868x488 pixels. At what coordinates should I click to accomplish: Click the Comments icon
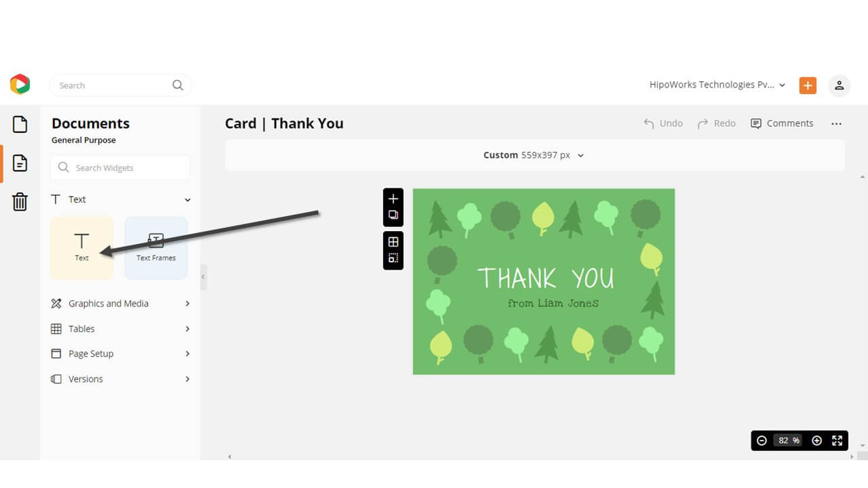782,123
